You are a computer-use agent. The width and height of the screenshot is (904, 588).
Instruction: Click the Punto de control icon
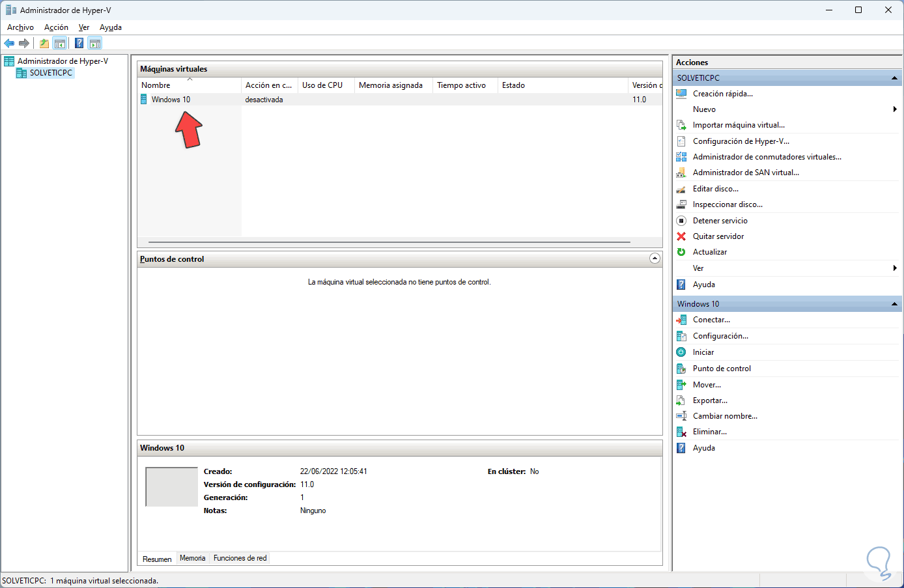(x=681, y=369)
